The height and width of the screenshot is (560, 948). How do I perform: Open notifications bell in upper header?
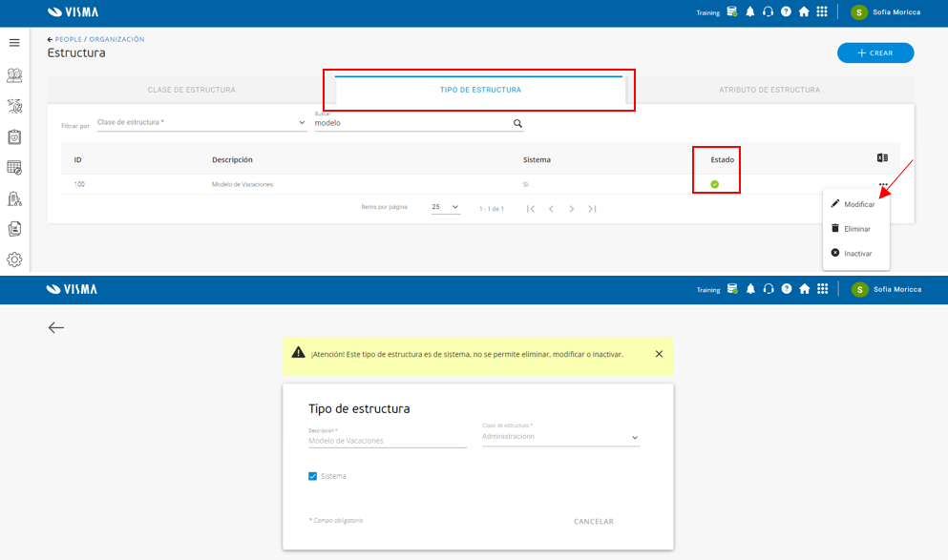click(x=750, y=11)
